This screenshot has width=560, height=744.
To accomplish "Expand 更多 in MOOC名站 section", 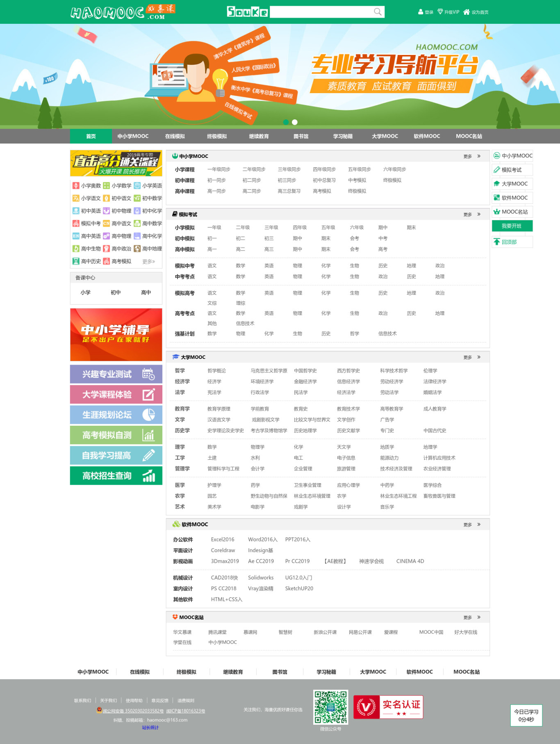I will (x=472, y=617).
